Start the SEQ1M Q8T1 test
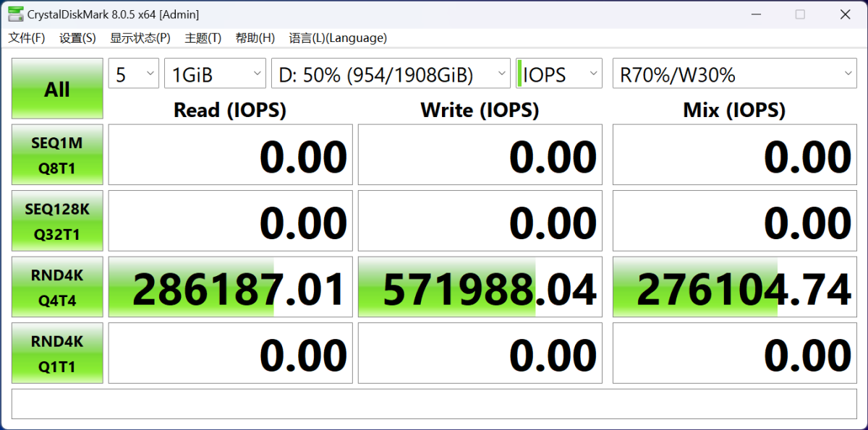868x430 pixels. [x=57, y=155]
